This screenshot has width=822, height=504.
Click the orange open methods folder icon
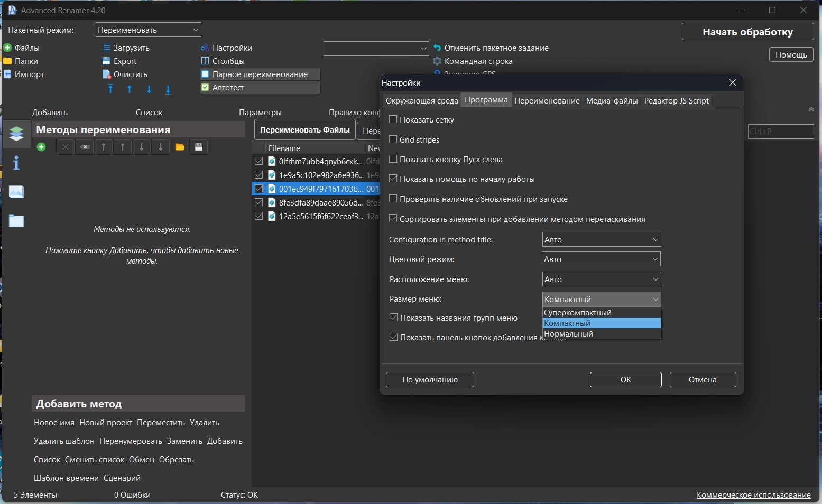coord(180,147)
